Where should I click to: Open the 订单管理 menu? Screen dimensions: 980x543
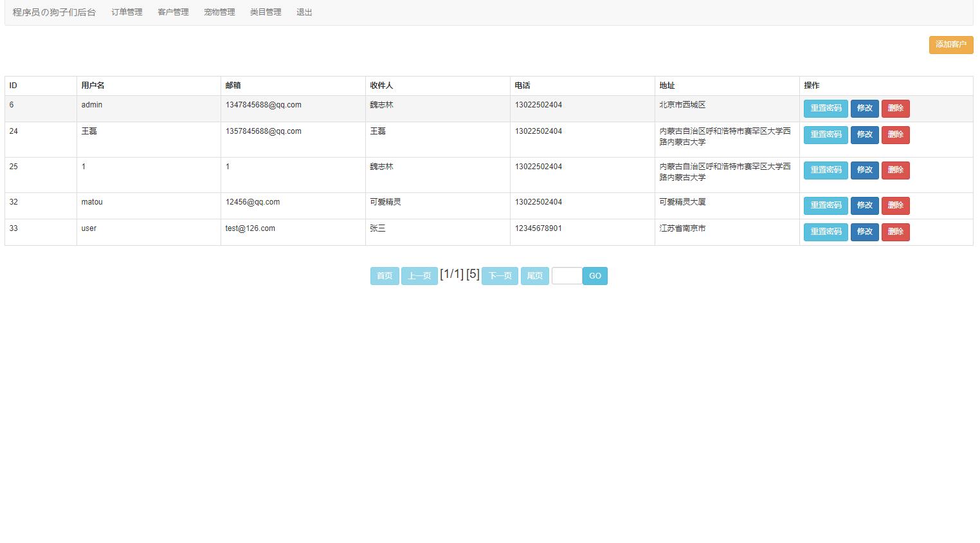tap(126, 12)
